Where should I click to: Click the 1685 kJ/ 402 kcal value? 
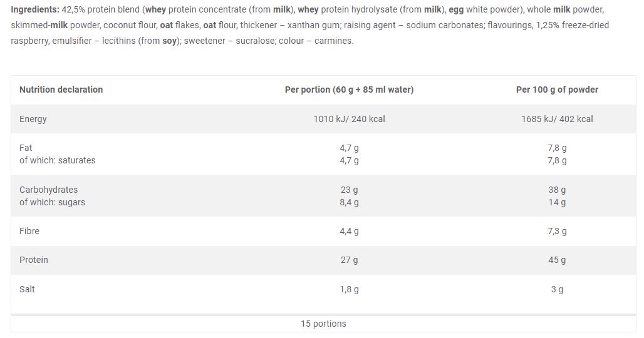click(557, 119)
